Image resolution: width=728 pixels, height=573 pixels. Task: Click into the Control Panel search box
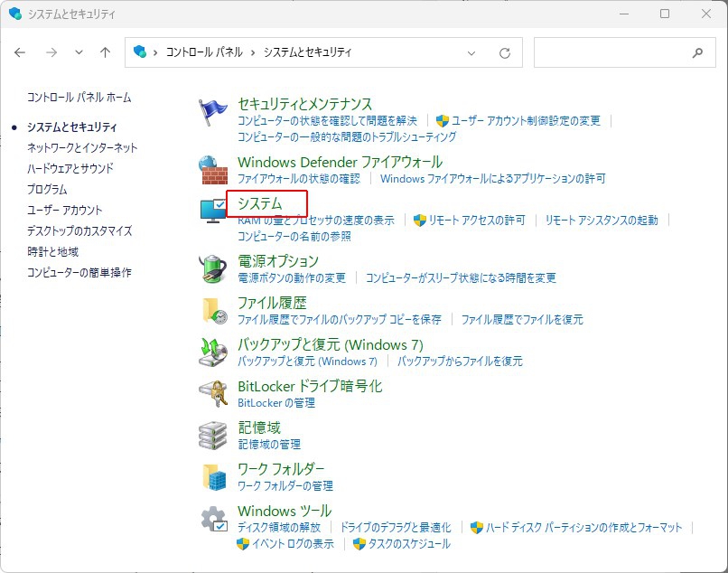pyautogui.click(x=612, y=53)
